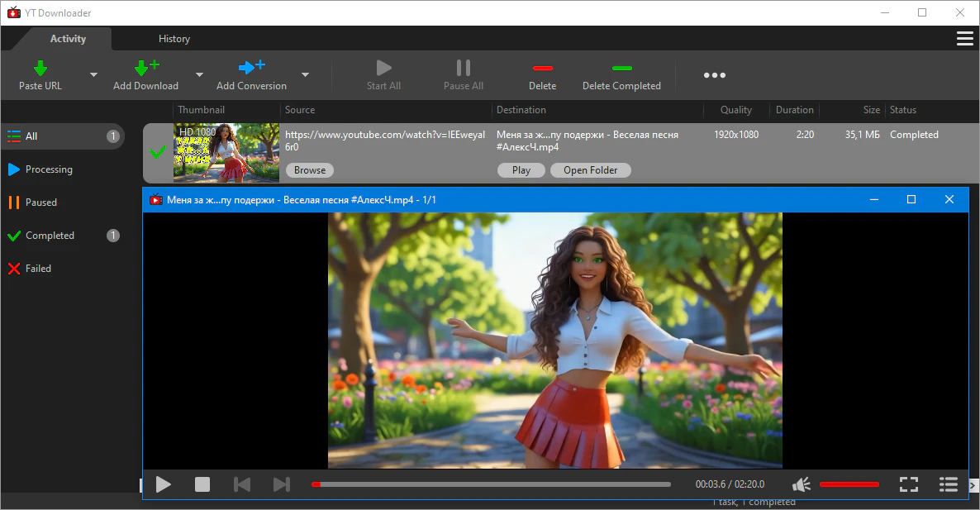This screenshot has width=980, height=510.
Task: Click the Paste URL green arrow icon
Action: pos(40,68)
